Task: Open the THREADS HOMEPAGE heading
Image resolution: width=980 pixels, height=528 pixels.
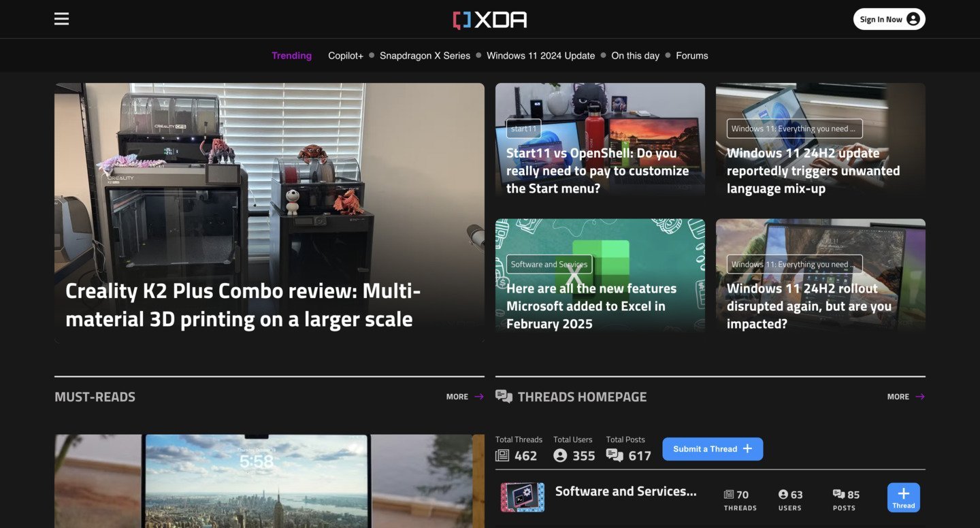Action: tap(582, 397)
